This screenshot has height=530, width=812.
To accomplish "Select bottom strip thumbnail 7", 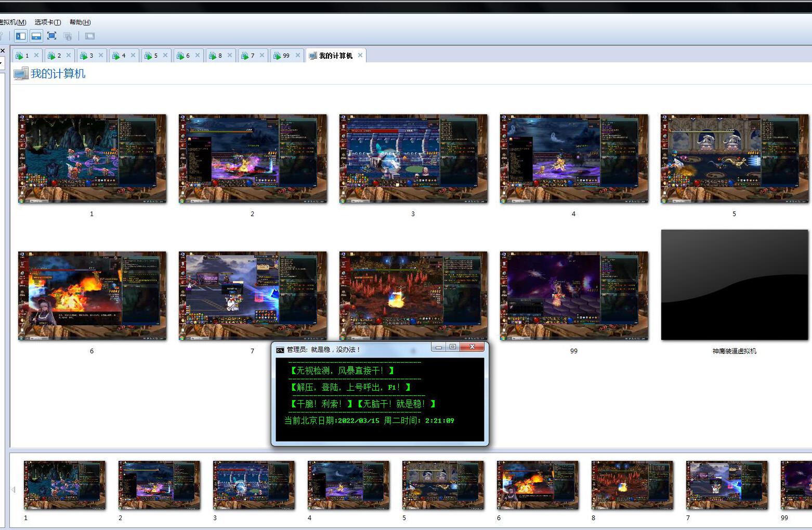I will pos(727,485).
